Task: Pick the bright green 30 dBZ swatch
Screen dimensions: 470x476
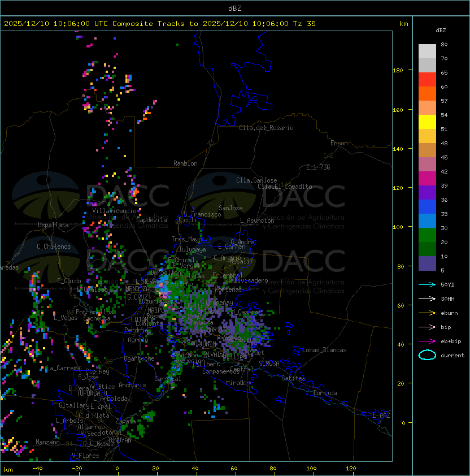Action: pyautogui.click(x=427, y=235)
